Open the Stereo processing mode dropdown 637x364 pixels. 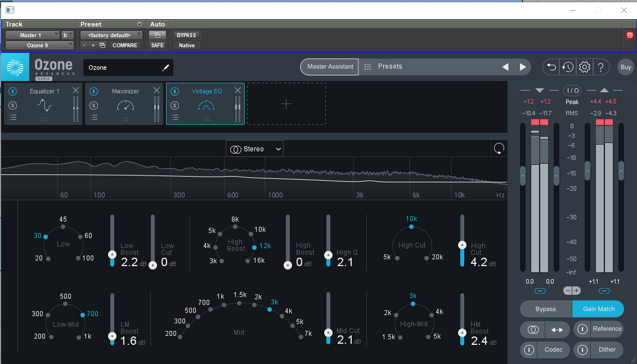coord(254,149)
